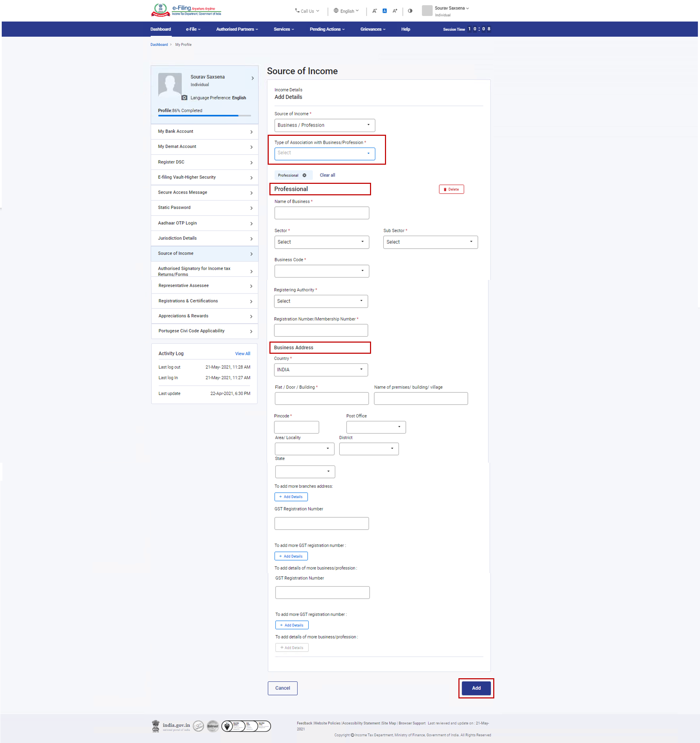
Task: Select the A+ increase text size icon
Action: 395,11
